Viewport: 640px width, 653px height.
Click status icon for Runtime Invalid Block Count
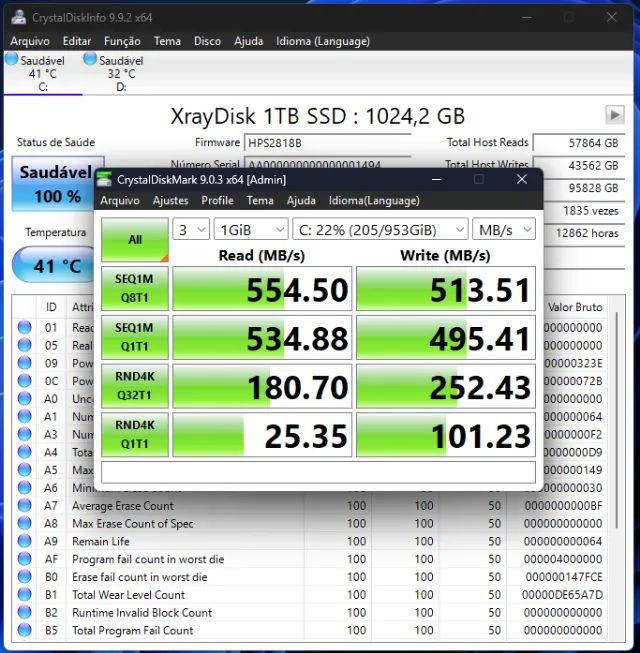(x=25, y=612)
